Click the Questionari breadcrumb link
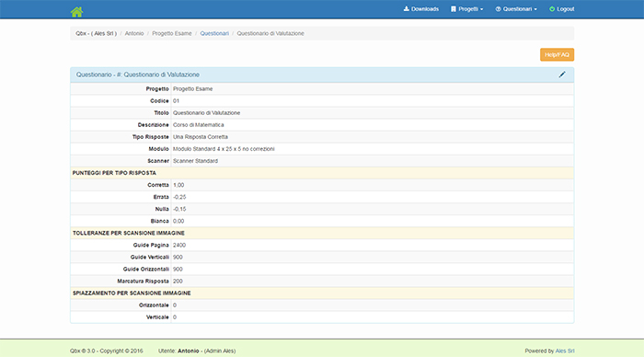 214,33
